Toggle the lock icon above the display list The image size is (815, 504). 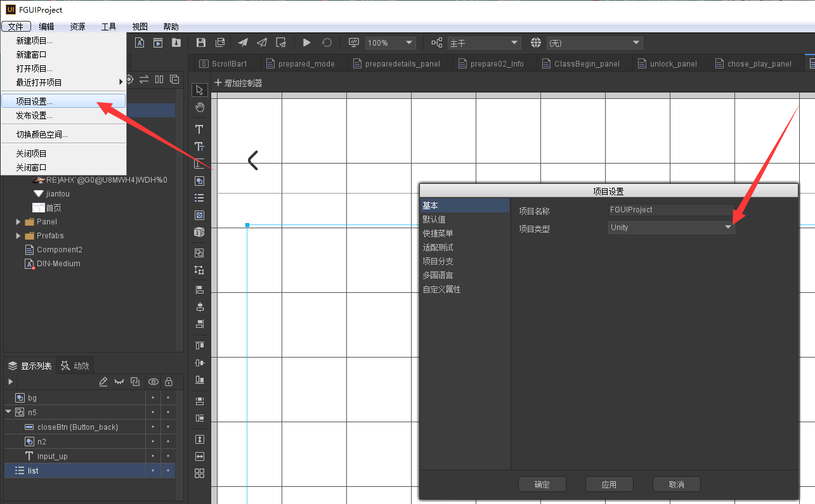click(169, 381)
